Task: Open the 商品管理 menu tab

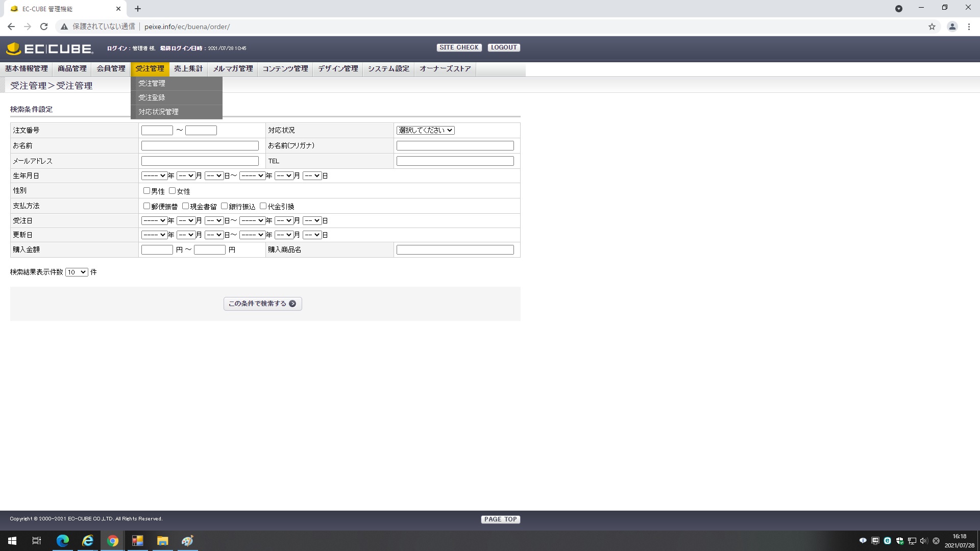Action: point(72,69)
